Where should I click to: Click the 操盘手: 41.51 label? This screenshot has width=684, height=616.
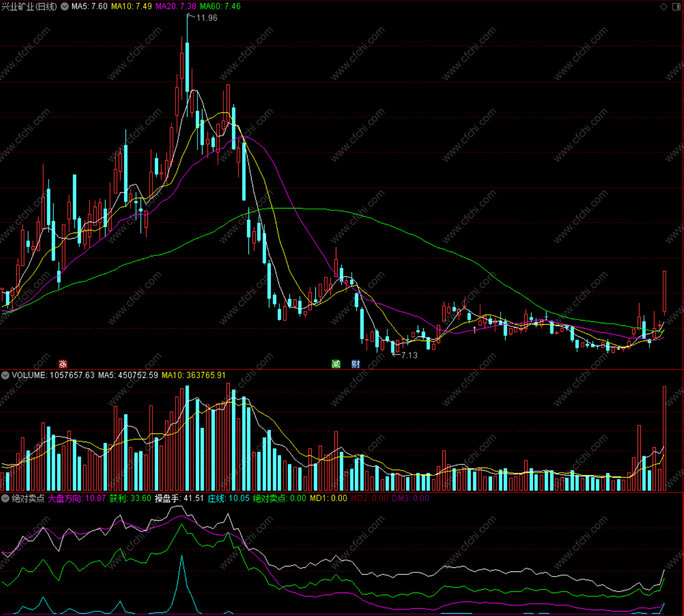(x=179, y=498)
